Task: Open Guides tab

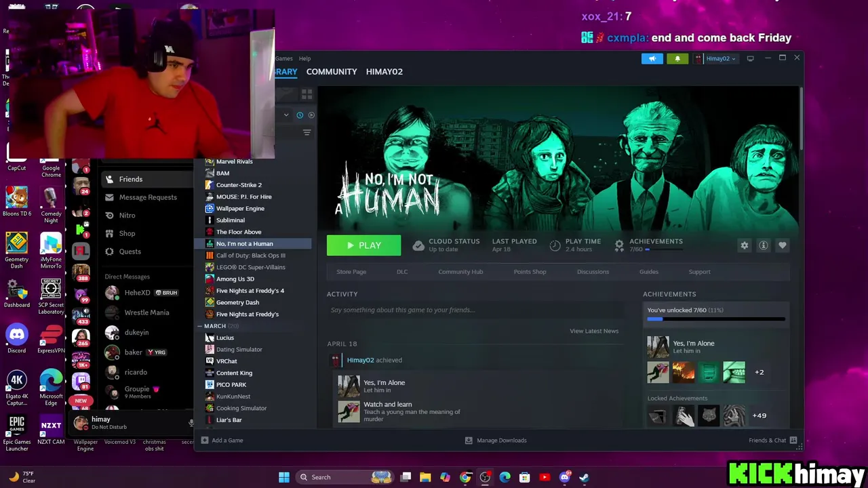Action: pos(649,272)
